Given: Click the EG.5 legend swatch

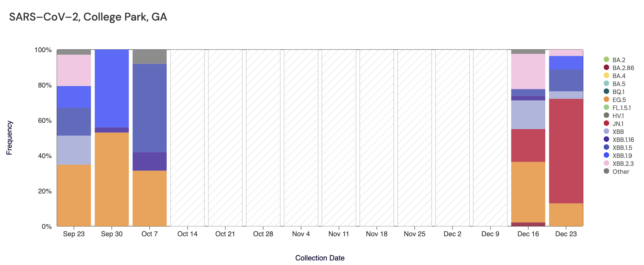Looking at the screenshot, I should tap(606, 100).
